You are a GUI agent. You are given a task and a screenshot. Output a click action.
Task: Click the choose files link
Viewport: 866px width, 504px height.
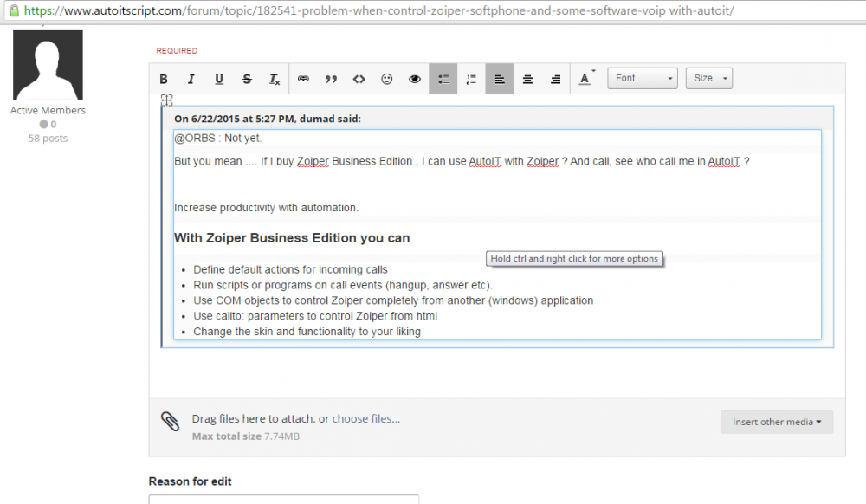pos(365,419)
